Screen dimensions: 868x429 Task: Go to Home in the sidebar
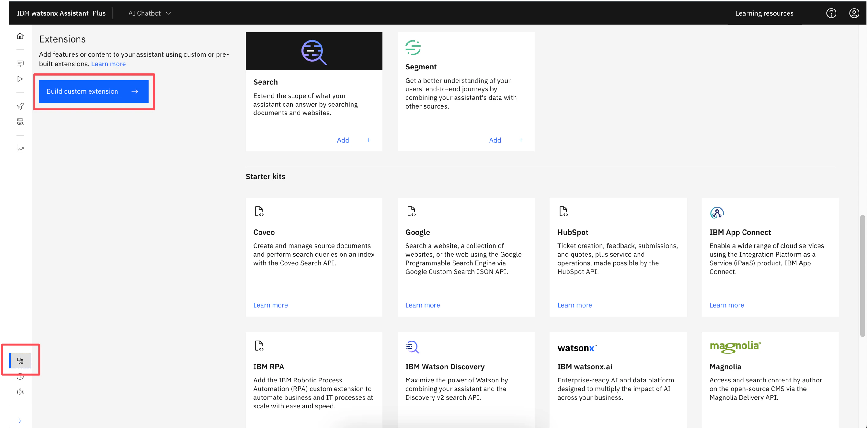(x=20, y=36)
